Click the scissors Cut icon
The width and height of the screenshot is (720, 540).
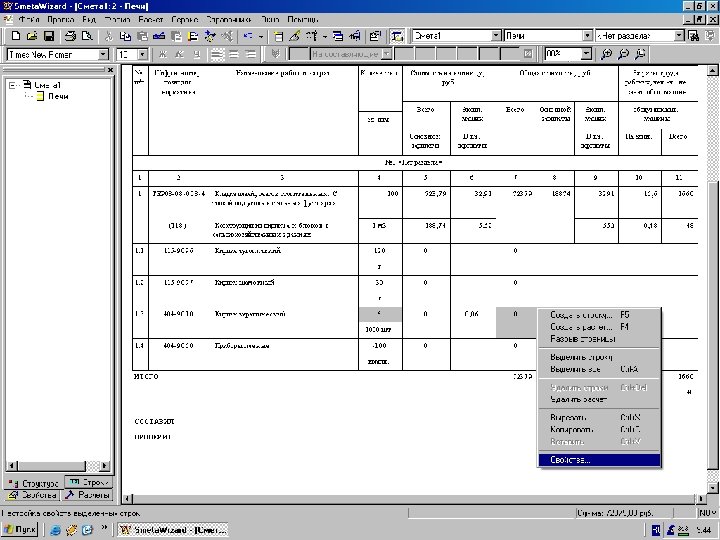108,36
